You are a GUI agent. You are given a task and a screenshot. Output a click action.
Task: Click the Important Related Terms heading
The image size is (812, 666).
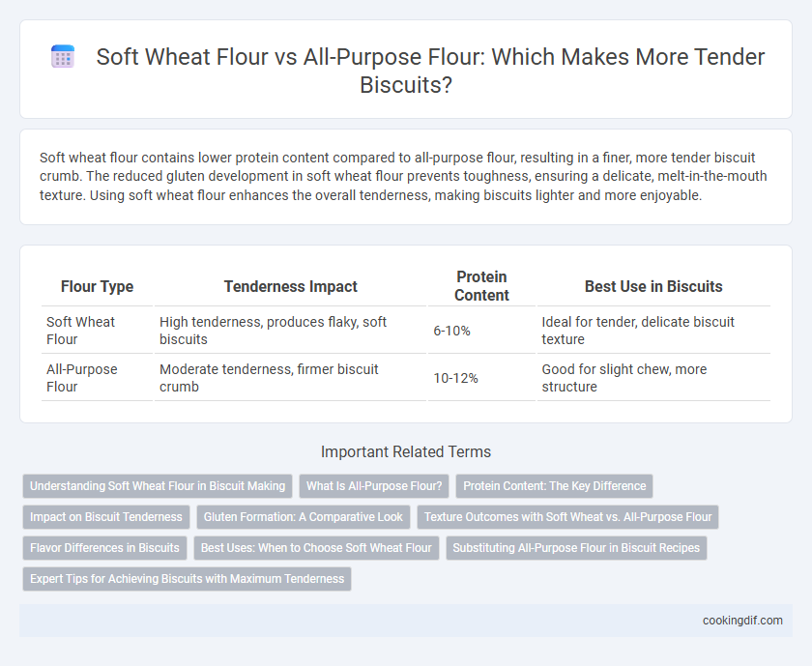coord(406,451)
